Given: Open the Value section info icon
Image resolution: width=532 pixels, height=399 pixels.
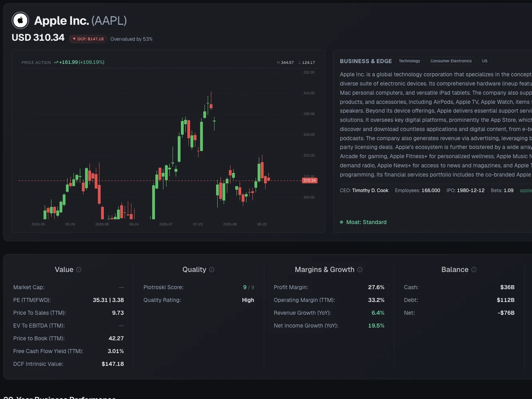Looking at the screenshot, I should tap(79, 270).
